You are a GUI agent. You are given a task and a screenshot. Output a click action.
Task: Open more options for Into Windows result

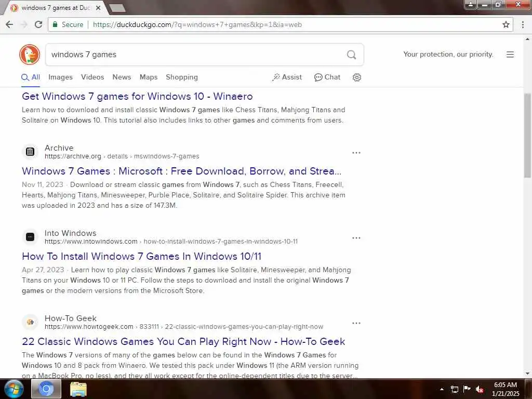(356, 238)
